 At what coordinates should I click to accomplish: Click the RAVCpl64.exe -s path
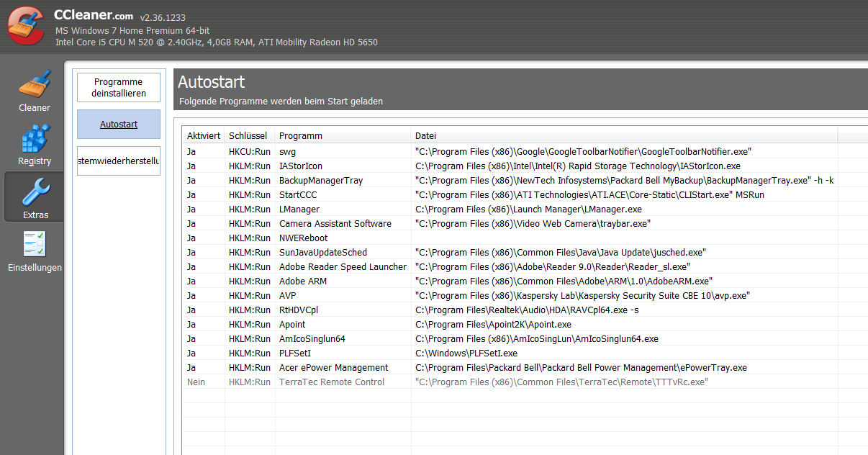tap(527, 310)
